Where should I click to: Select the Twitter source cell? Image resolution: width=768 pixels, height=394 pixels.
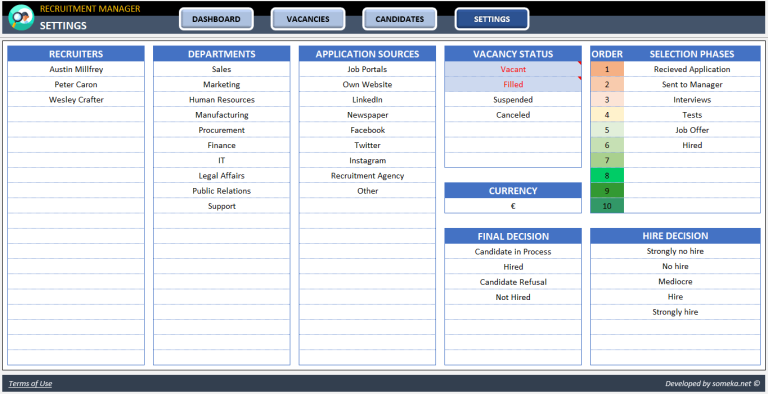click(367, 145)
